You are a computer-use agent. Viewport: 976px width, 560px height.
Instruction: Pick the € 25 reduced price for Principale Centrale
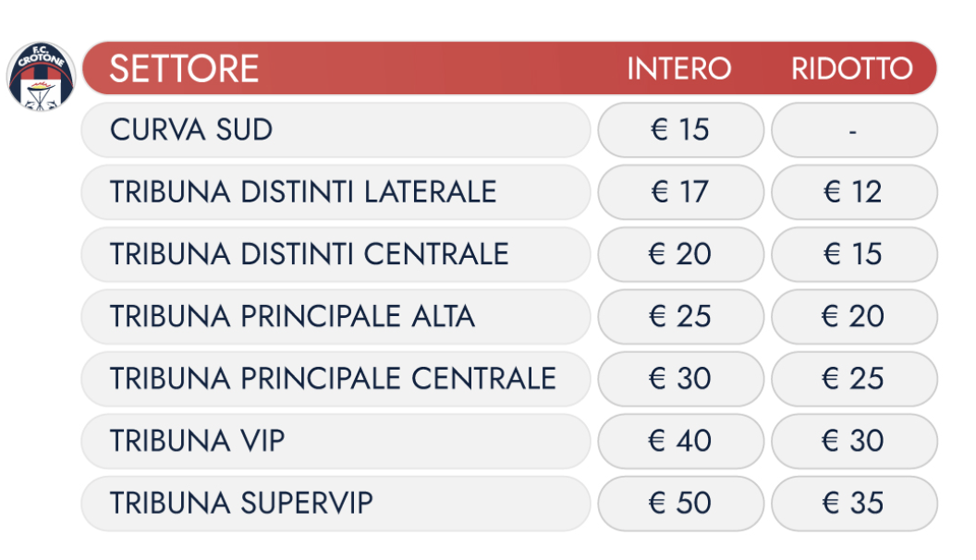853,379
